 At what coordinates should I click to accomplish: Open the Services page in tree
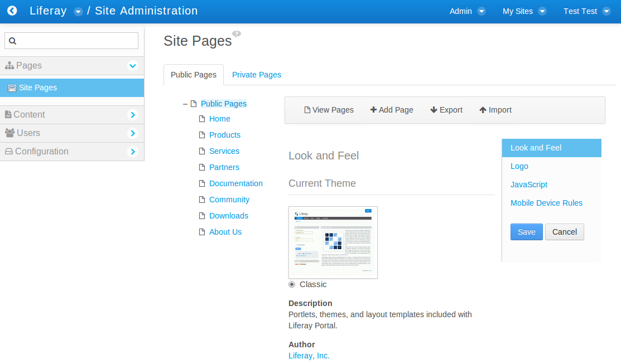(224, 151)
